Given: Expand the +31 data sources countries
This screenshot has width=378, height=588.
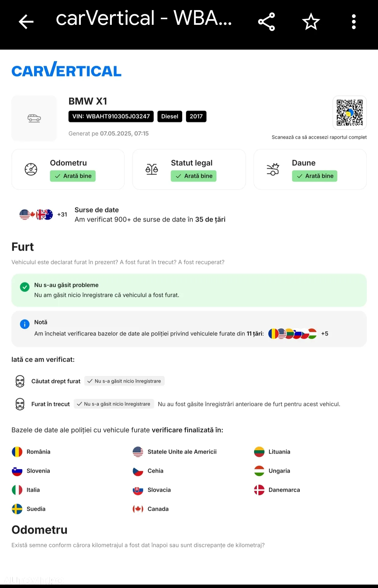Looking at the screenshot, I should [62, 214].
